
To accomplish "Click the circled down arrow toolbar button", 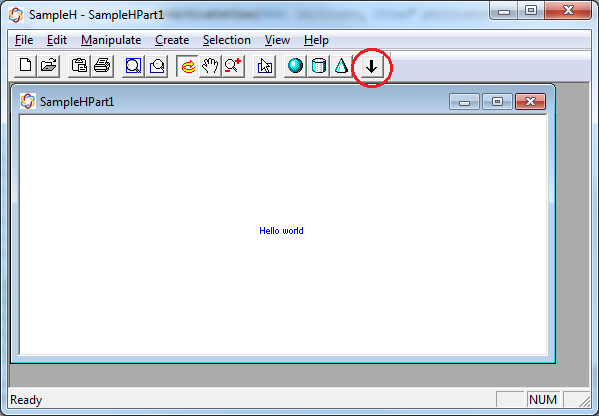I will (x=371, y=67).
